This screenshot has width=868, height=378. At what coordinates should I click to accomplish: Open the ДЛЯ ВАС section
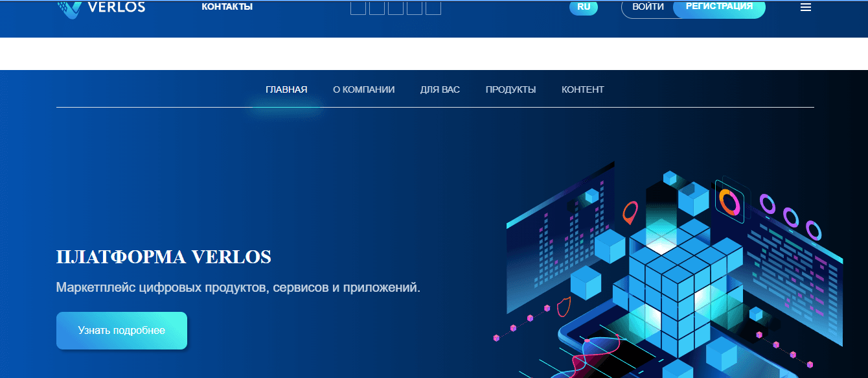440,89
